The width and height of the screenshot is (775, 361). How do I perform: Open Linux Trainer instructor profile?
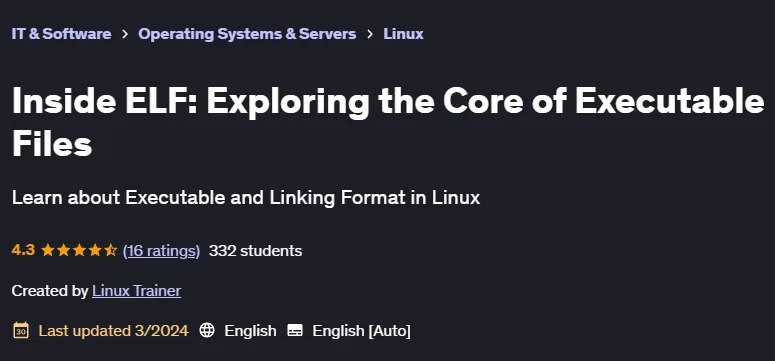click(x=136, y=291)
